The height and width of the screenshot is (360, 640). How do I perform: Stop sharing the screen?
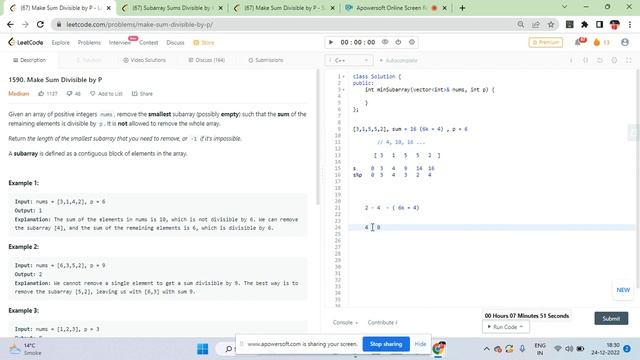tap(386, 344)
